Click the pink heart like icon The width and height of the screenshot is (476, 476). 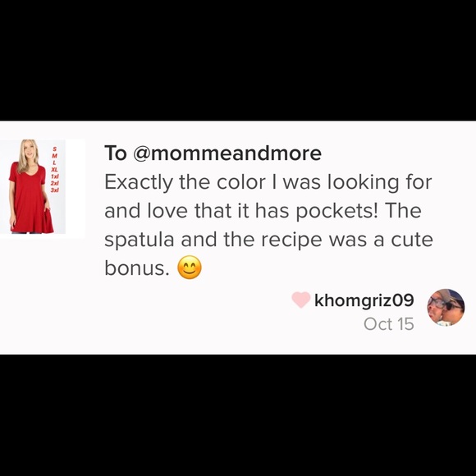point(301,300)
